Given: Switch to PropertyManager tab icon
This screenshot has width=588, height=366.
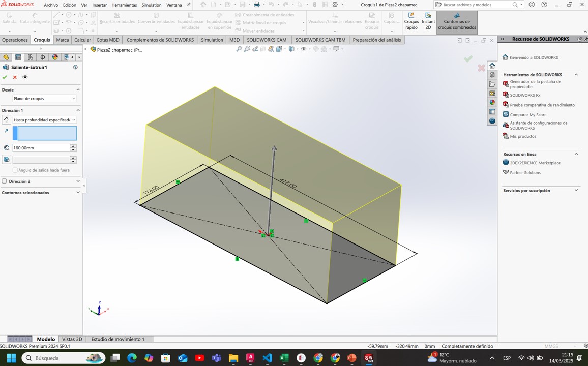Looking at the screenshot, I should [18, 57].
